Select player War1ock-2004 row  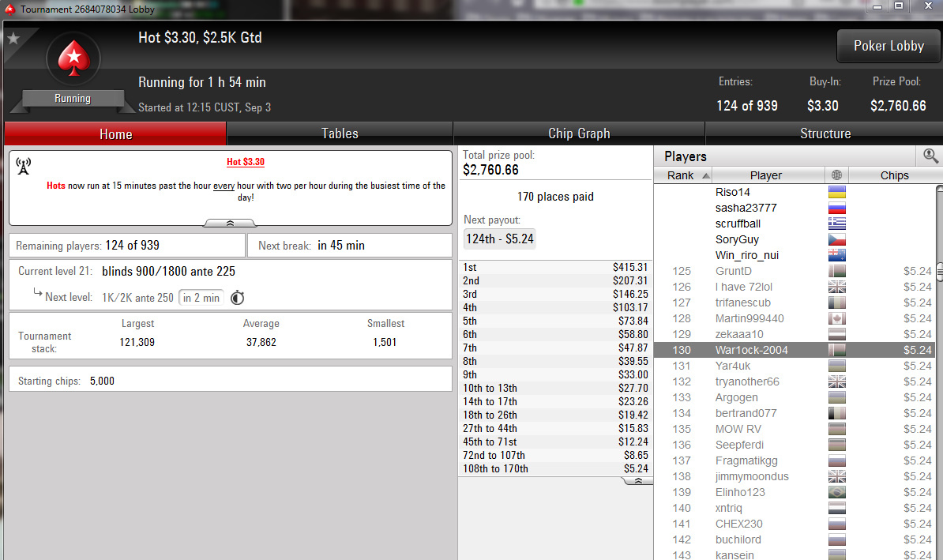click(794, 350)
